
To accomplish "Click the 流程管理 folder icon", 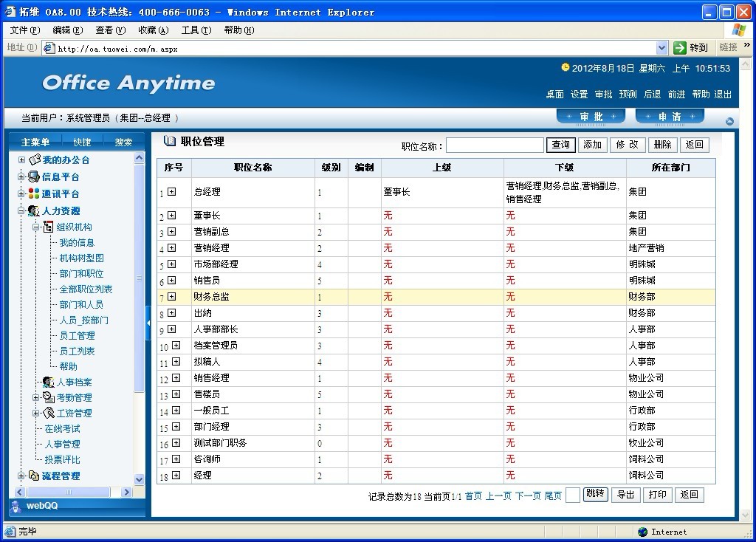I will [34, 476].
